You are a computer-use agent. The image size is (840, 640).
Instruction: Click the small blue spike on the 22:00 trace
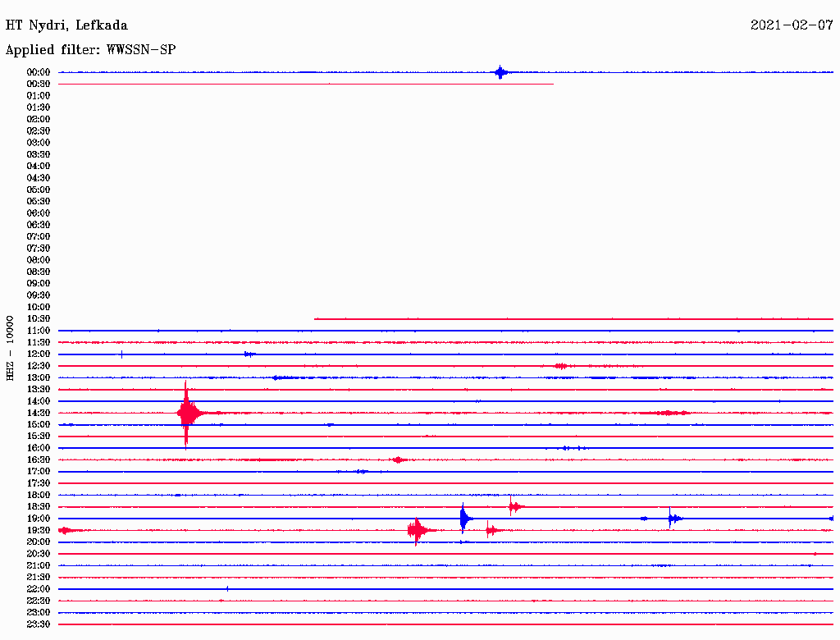227,589
